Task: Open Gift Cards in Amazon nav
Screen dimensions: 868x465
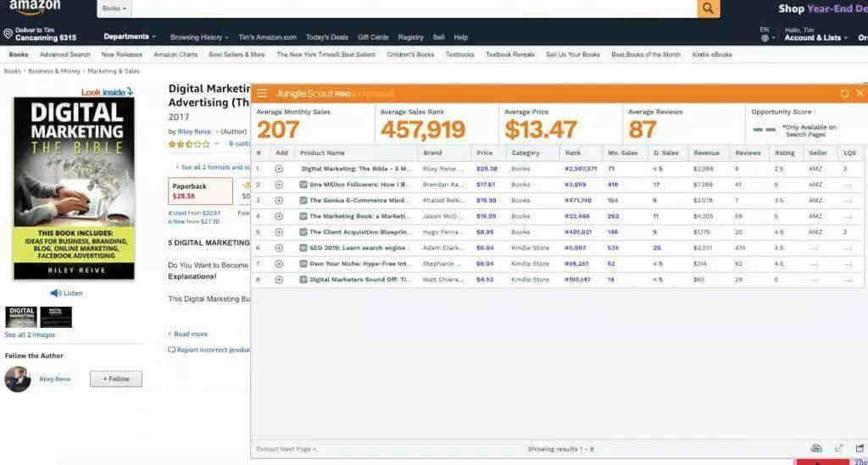Action: point(373,37)
